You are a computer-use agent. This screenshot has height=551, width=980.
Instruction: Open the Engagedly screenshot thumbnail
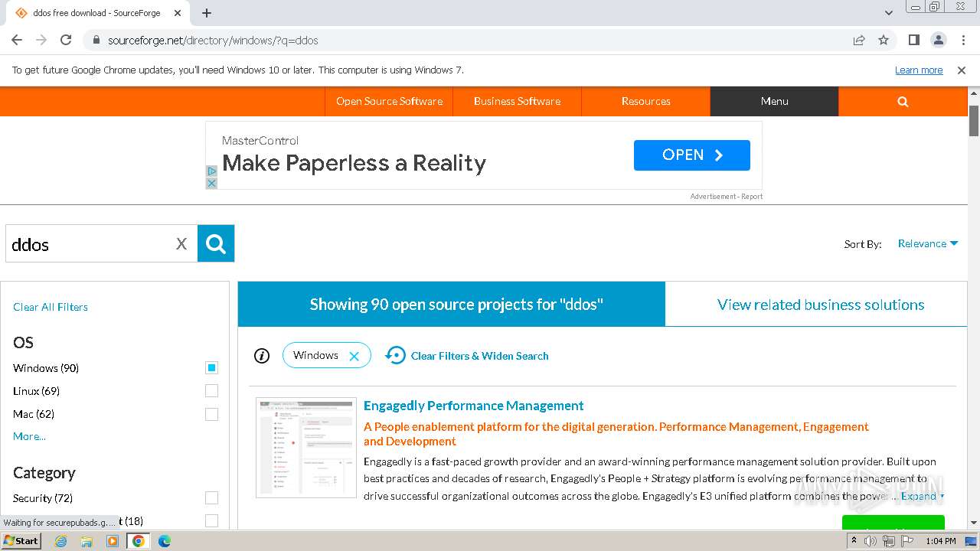[306, 448]
